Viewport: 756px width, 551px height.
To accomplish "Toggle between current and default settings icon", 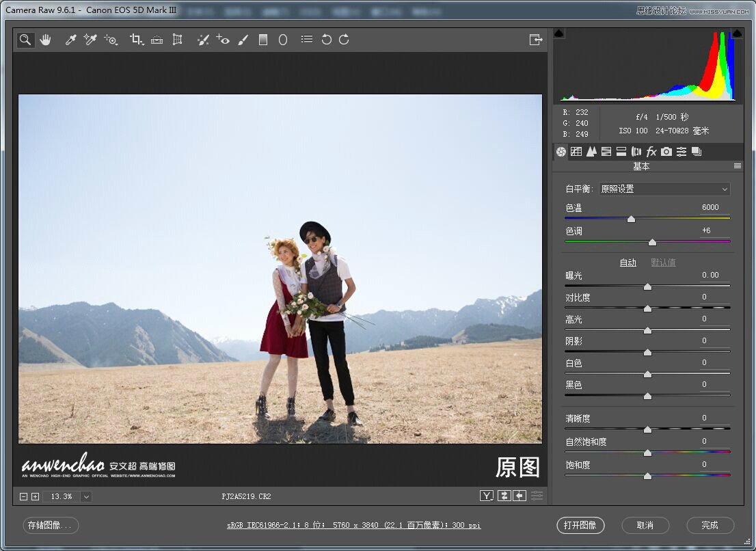I will 537,496.
